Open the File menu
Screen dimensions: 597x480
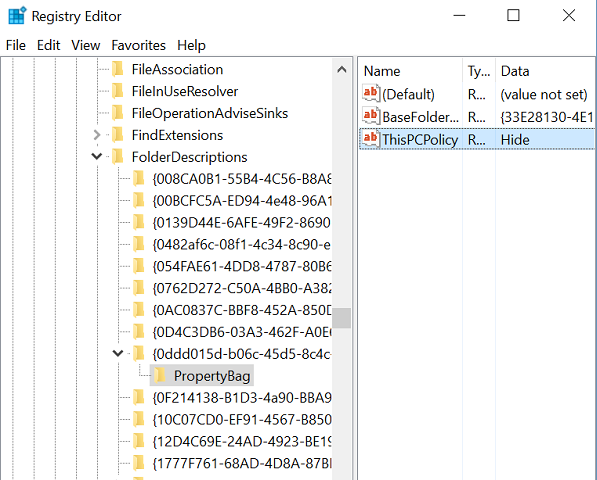click(16, 45)
